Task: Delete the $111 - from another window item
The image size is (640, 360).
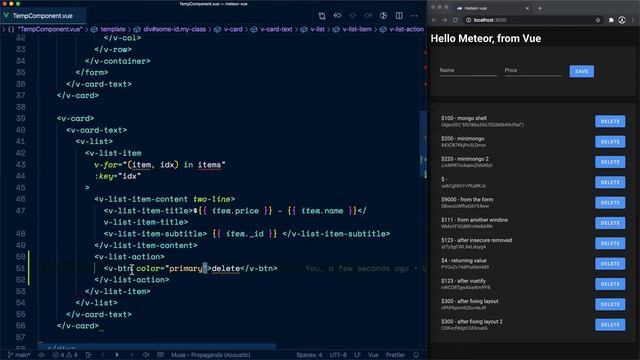Action: [x=610, y=223]
